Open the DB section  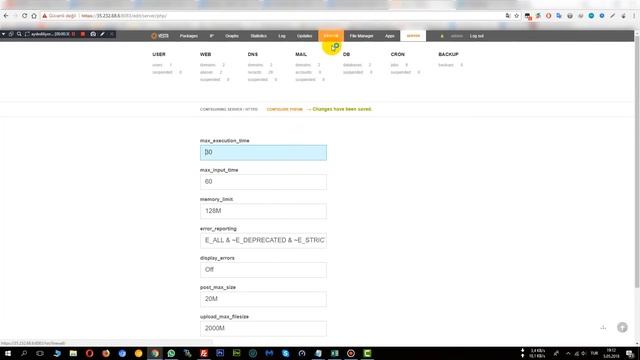pos(346,54)
